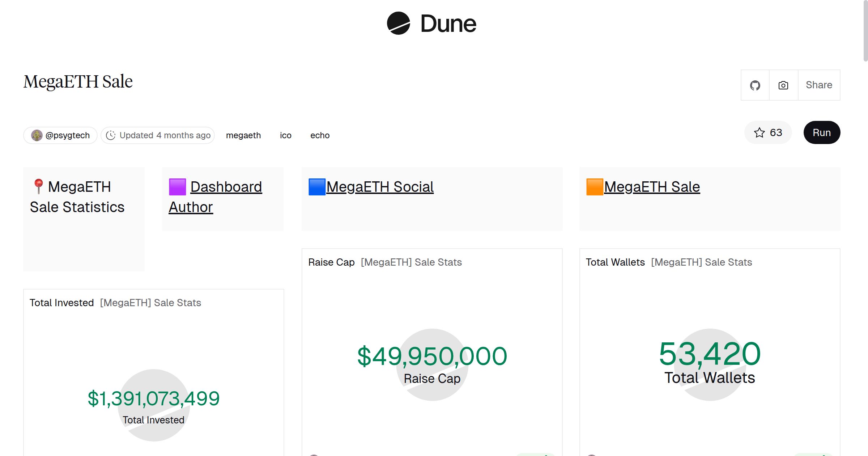The height and width of the screenshot is (456, 868).
Task: Click the purple square icon beside Dashboard Author
Action: (178, 186)
